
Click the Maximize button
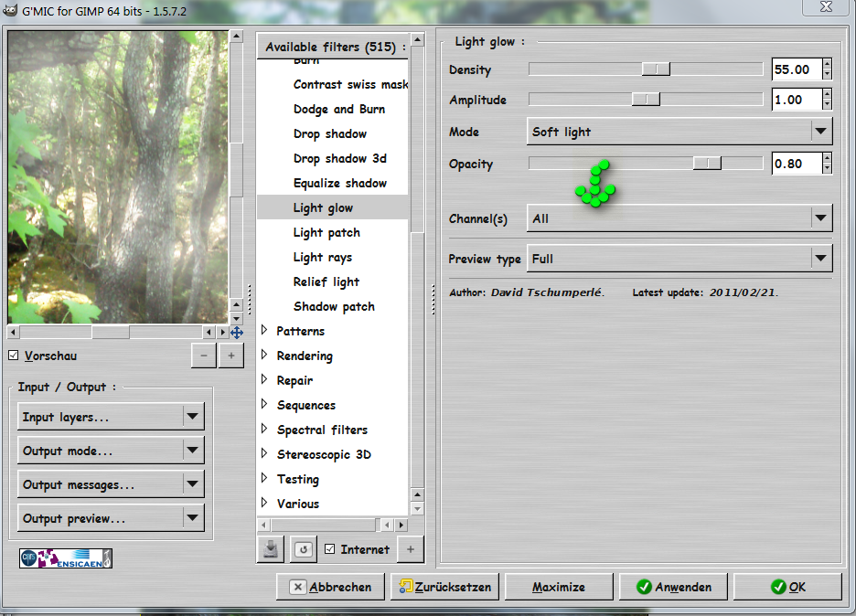559,587
